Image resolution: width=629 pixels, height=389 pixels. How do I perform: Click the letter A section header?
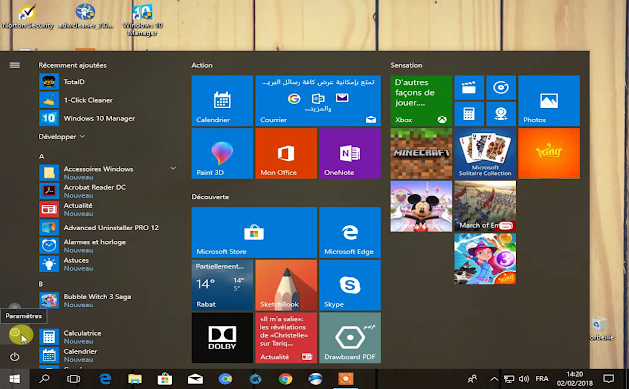41,156
